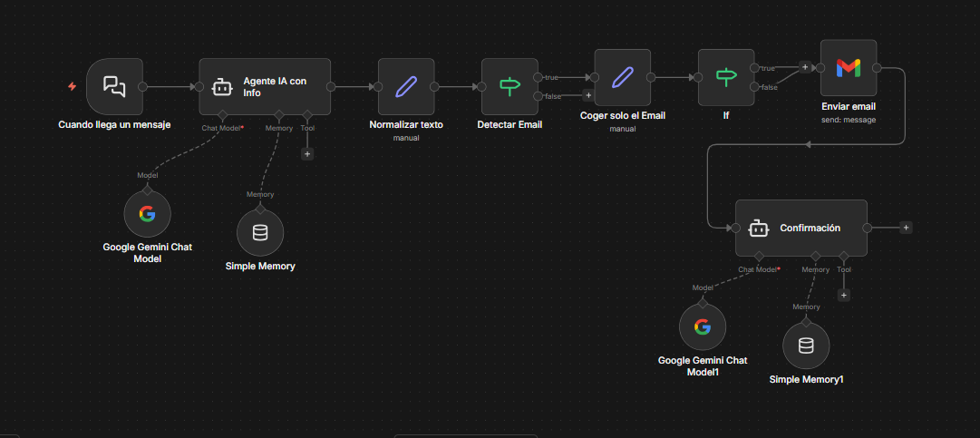The width and height of the screenshot is (980, 438).
Task: Open the Google Gemini Chat Model node
Action: (x=147, y=214)
